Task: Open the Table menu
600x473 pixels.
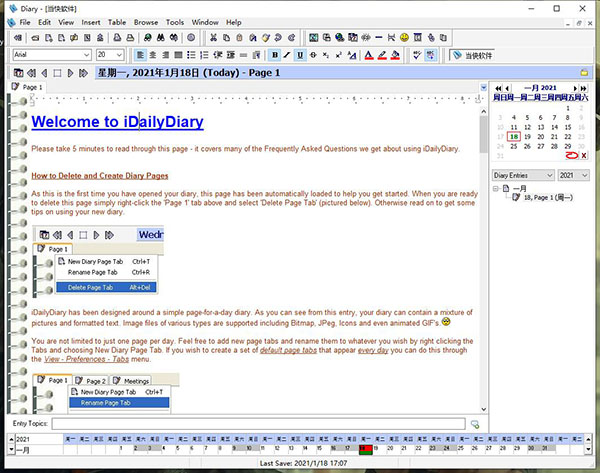Action: click(x=117, y=22)
